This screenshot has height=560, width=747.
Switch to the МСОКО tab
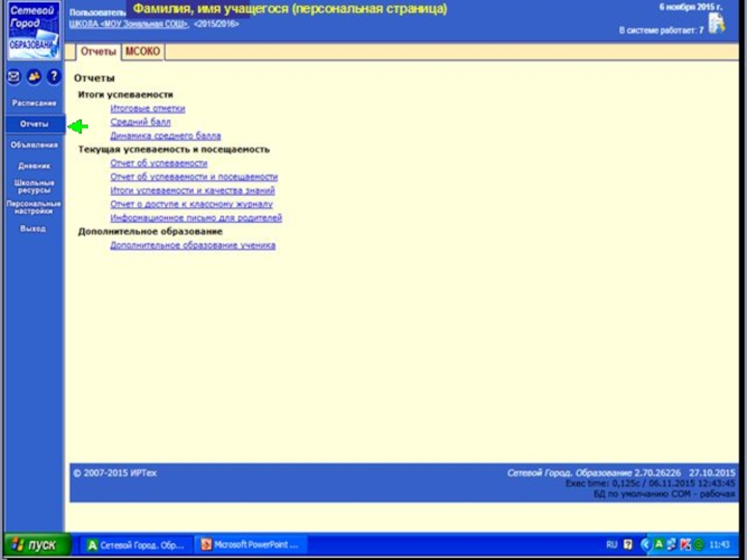142,52
